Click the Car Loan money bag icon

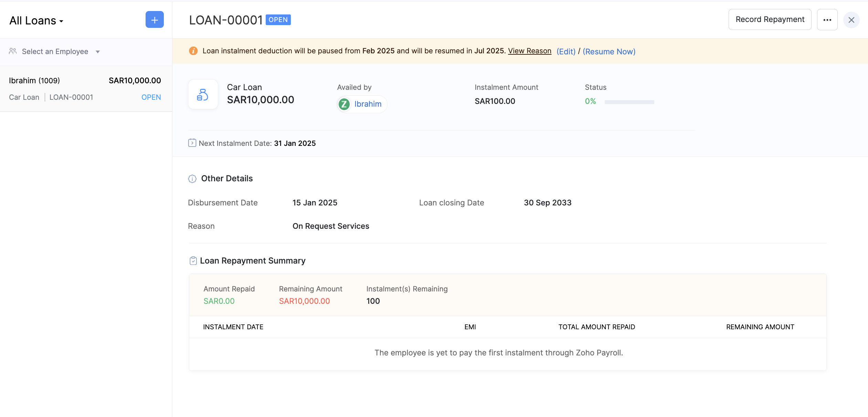tap(203, 94)
